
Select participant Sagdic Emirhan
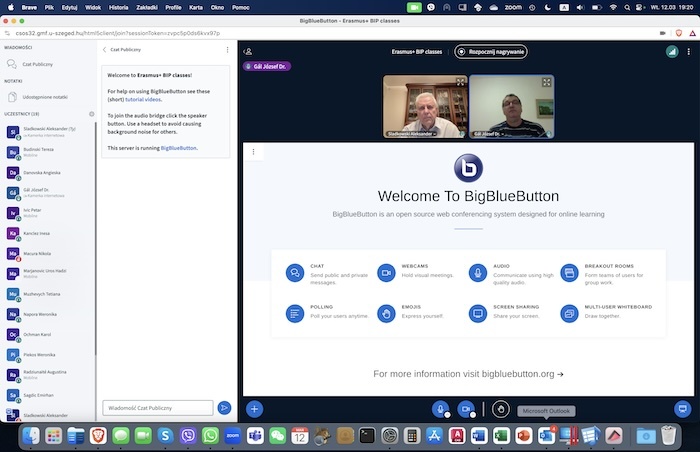[49, 395]
